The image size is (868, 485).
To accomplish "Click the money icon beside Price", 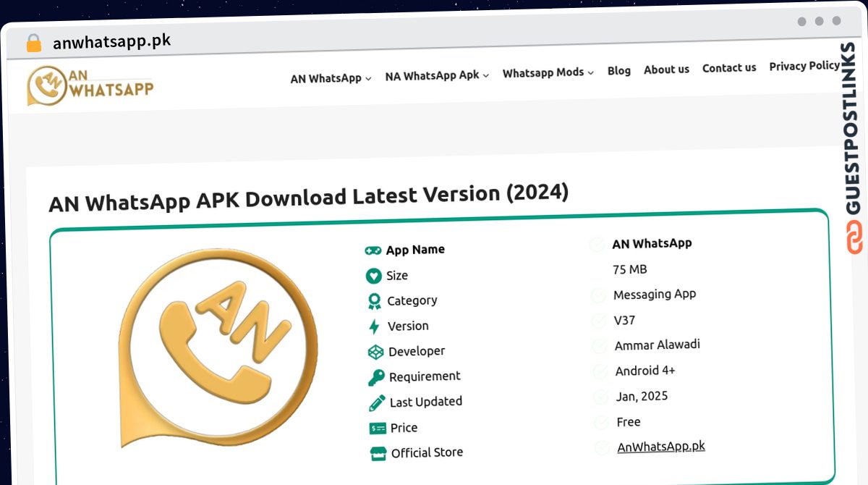I will (378, 429).
